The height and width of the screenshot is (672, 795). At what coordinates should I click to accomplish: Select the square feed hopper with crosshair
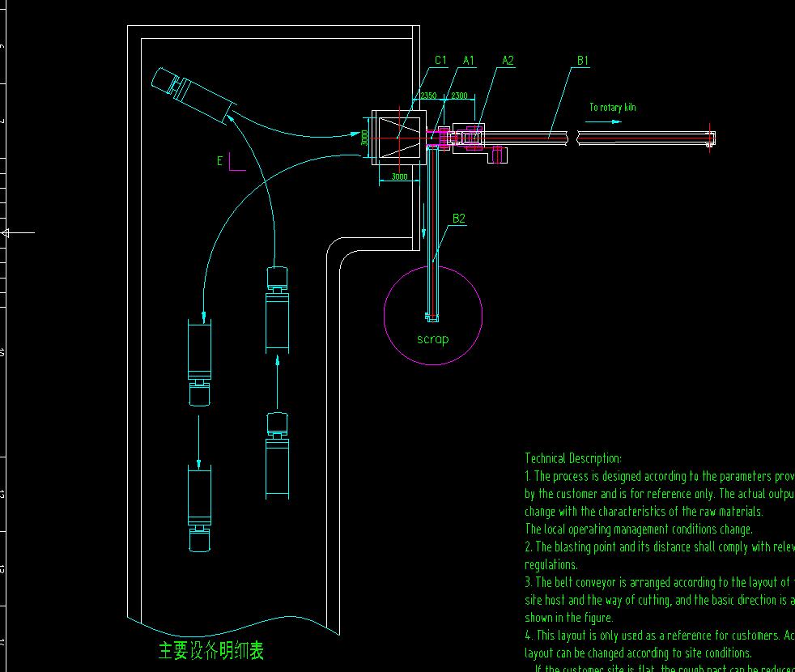pyautogui.click(x=400, y=138)
